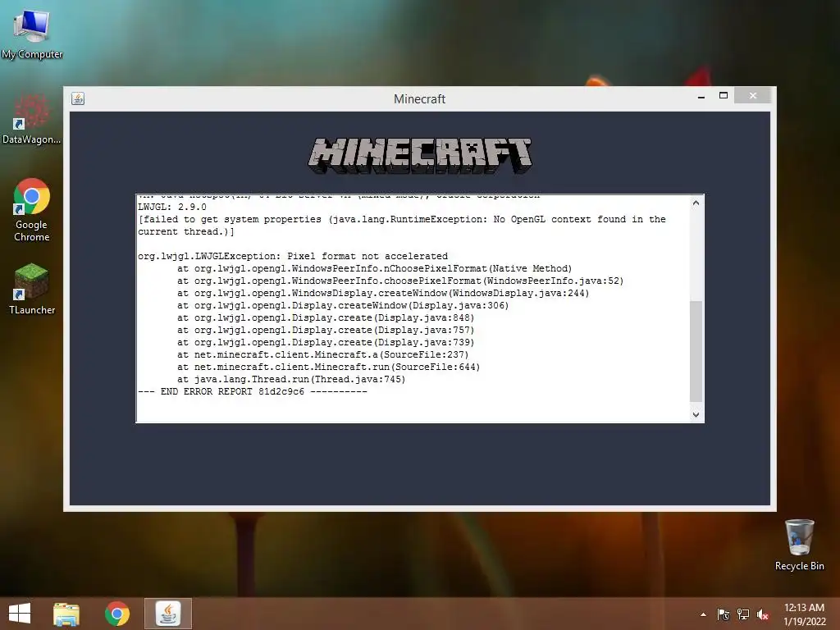Show hidden tray icons arrow
This screenshot has height=630, width=840.
click(703, 614)
